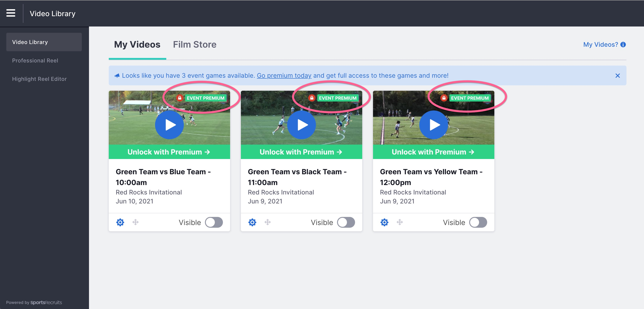This screenshot has height=309, width=644.
Task: Toggle Visible switch for Green vs Black game
Action: (x=346, y=222)
